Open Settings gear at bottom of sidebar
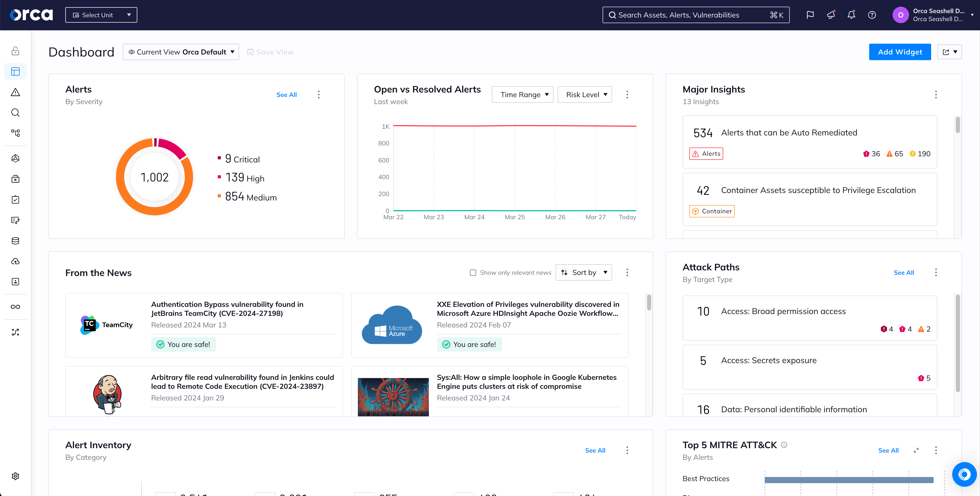 tap(15, 476)
